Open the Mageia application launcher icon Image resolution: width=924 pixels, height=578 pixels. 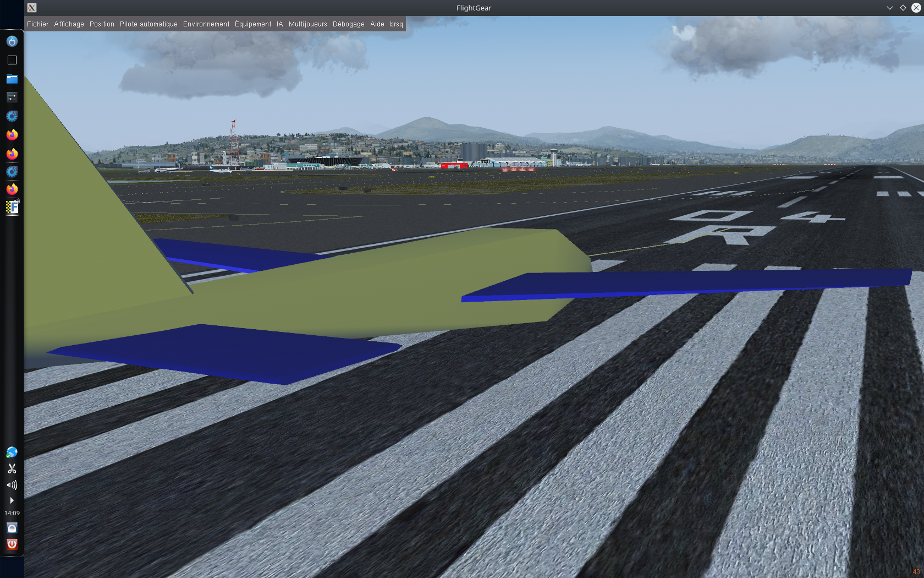tap(12, 41)
